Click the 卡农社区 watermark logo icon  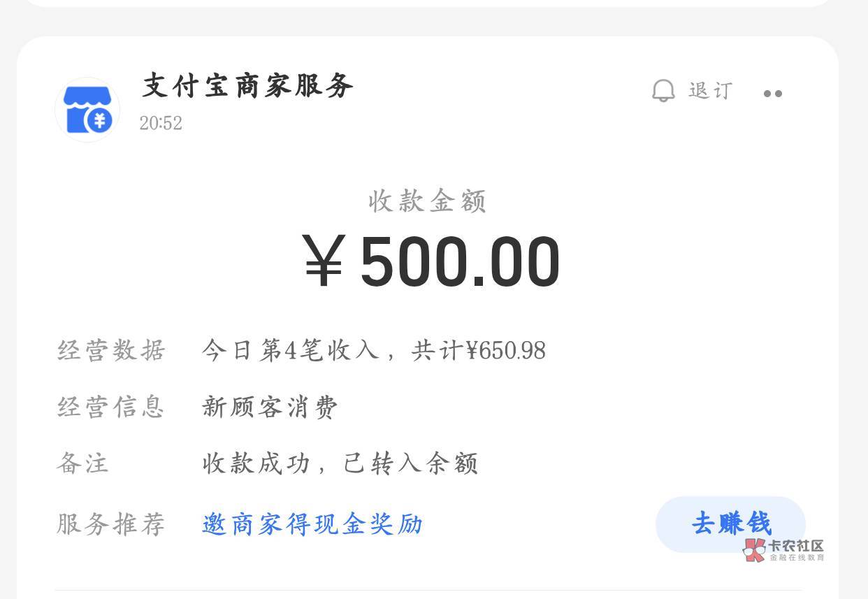(755, 550)
